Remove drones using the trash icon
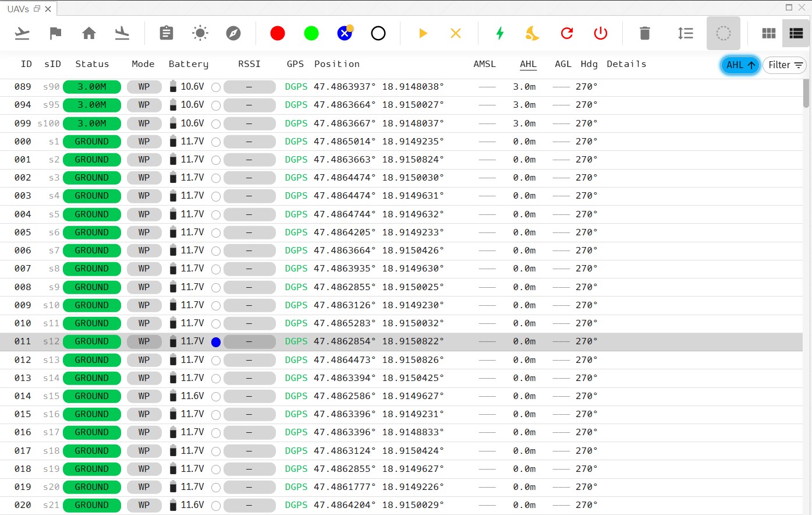The height and width of the screenshot is (515, 812). pos(644,33)
